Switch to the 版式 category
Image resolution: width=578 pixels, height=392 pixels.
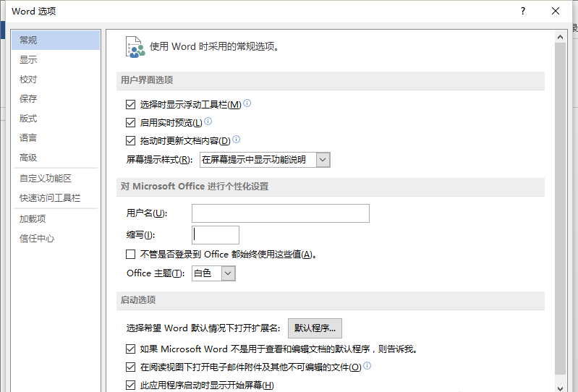[56, 119]
